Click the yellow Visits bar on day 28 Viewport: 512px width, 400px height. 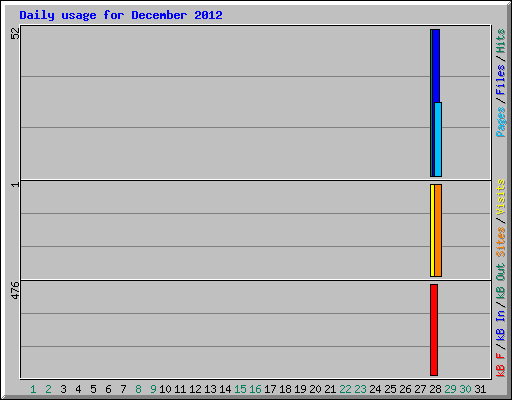[x=432, y=230]
